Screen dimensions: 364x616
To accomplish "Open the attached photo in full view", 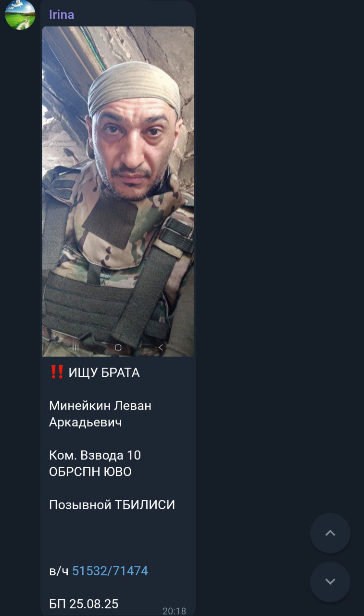I will [x=118, y=192].
